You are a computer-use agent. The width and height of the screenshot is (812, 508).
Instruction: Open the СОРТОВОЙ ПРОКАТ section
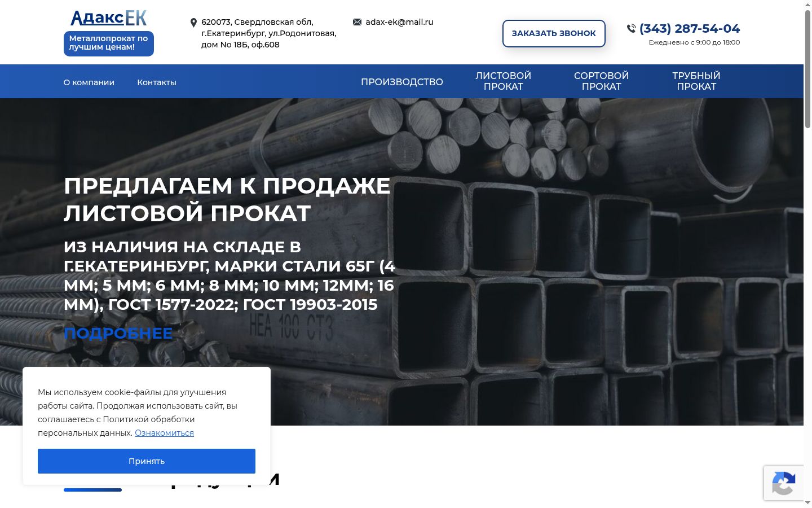602,81
